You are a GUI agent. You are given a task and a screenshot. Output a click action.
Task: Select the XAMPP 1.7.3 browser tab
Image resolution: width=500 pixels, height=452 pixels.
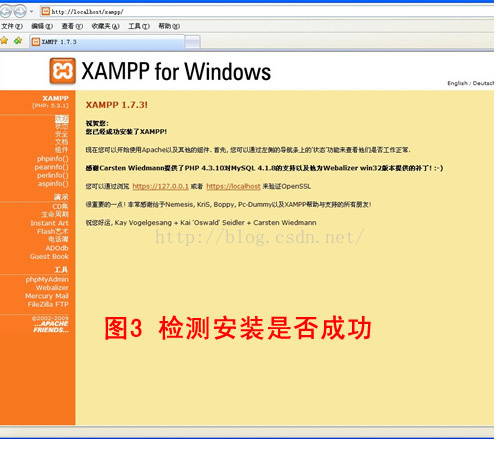(107, 42)
